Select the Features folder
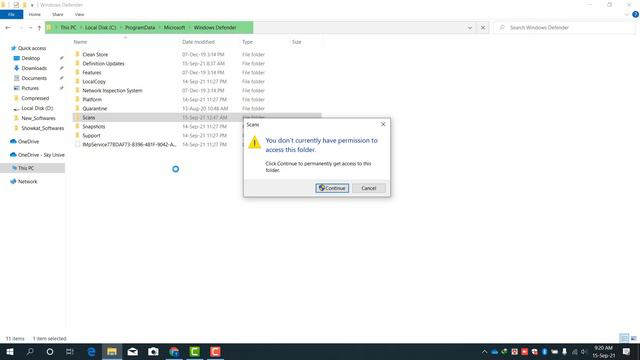The image size is (640, 360). (x=91, y=73)
